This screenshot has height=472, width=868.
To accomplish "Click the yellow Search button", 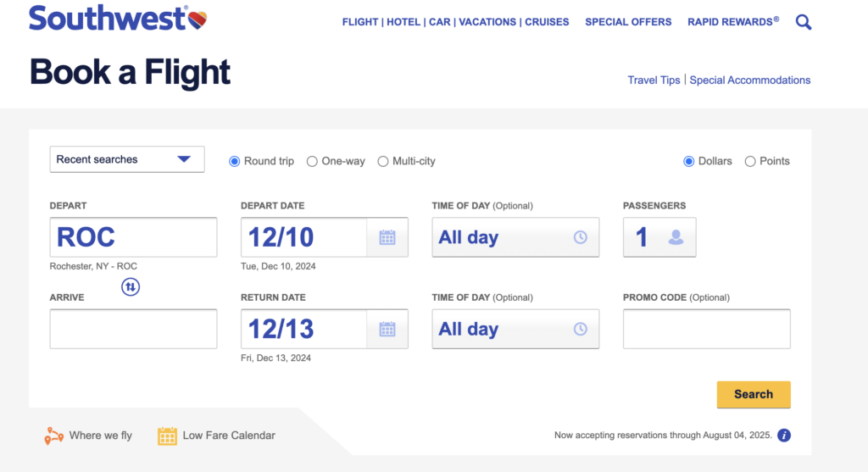I will pos(754,395).
